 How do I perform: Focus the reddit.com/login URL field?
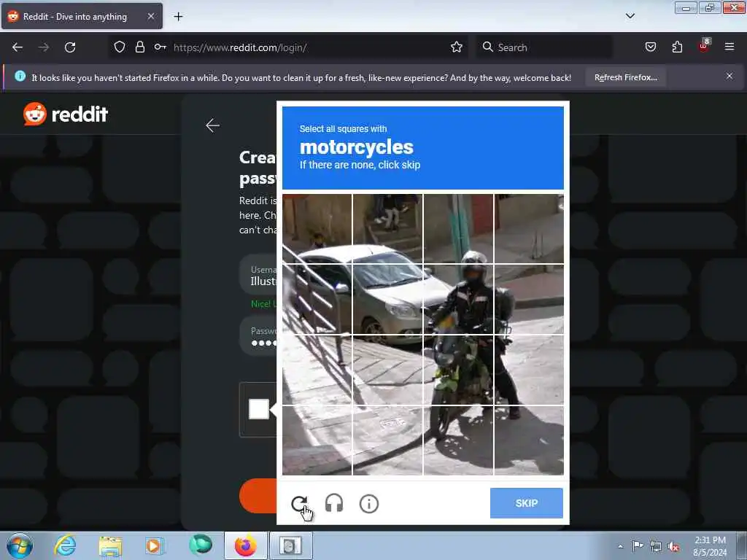point(305,47)
